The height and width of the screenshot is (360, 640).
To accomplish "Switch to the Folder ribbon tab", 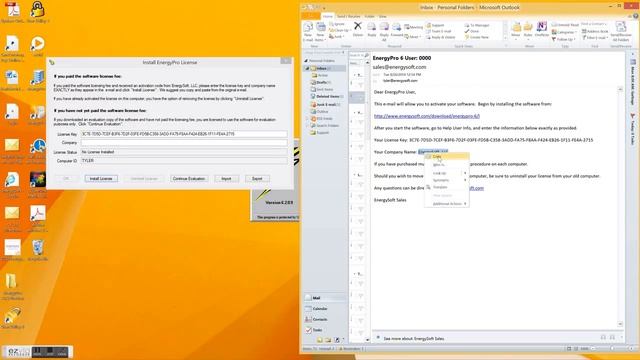I will (370, 16).
